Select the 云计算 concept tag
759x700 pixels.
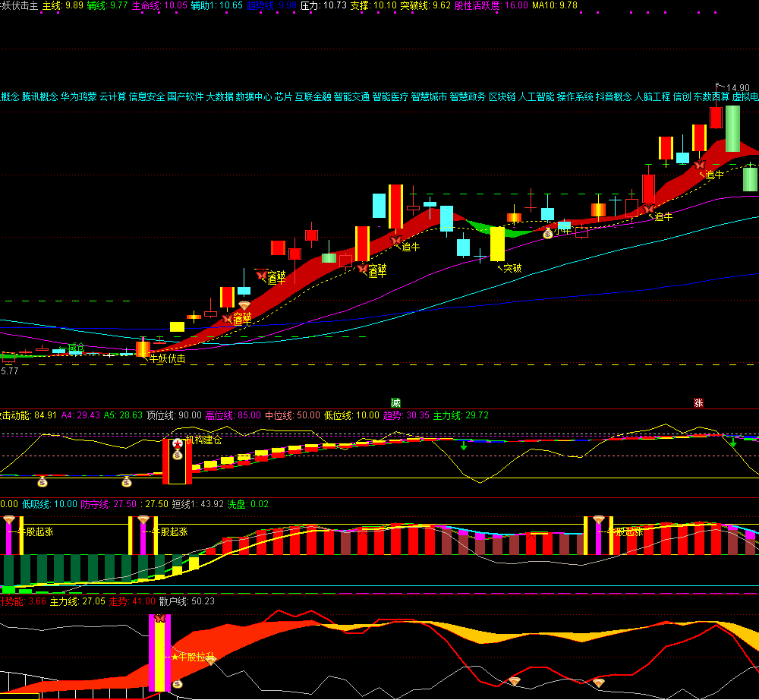coord(112,96)
